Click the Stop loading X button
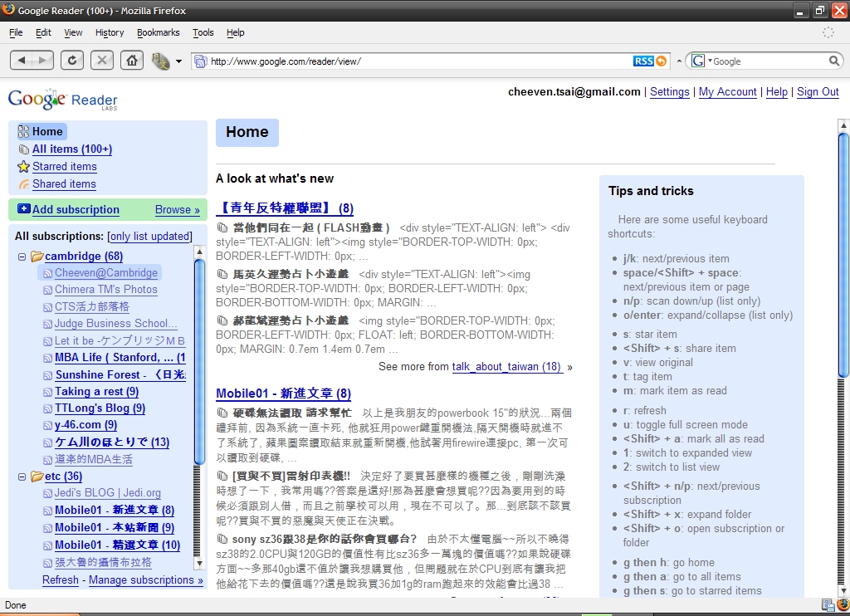The image size is (850, 616). tap(102, 61)
